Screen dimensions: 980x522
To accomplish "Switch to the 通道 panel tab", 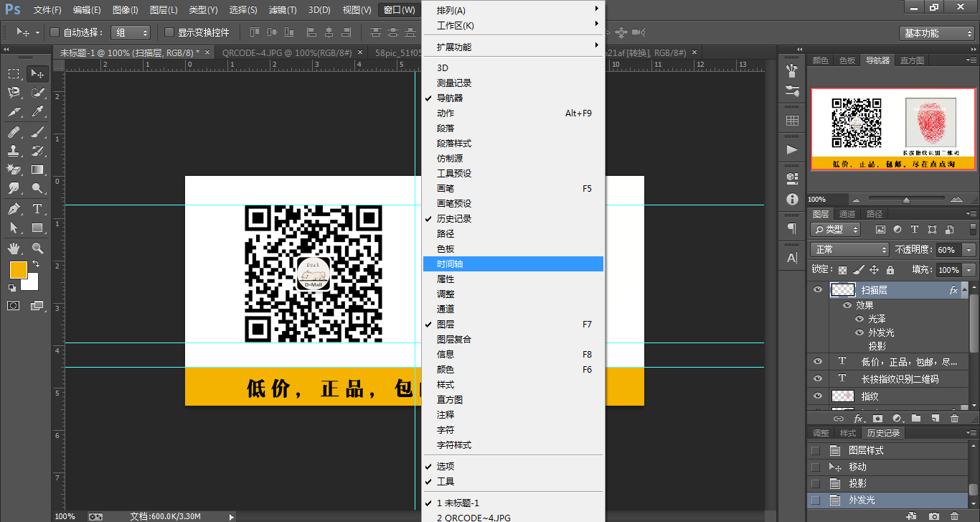I will click(847, 214).
